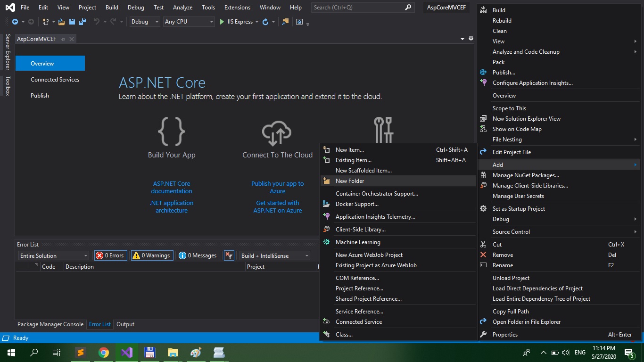Click the Refresh browser toolbar icon
This screenshot has height=362, width=644.
click(x=265, y=22)
